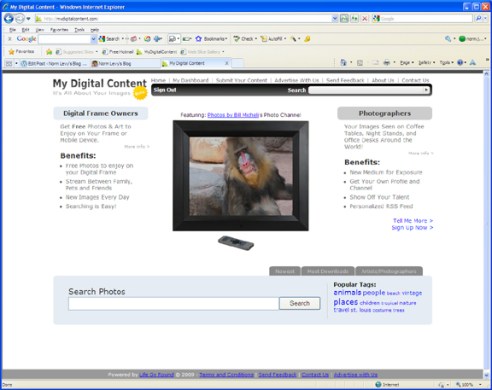Click the Refresh page icon

coord(354,19)
